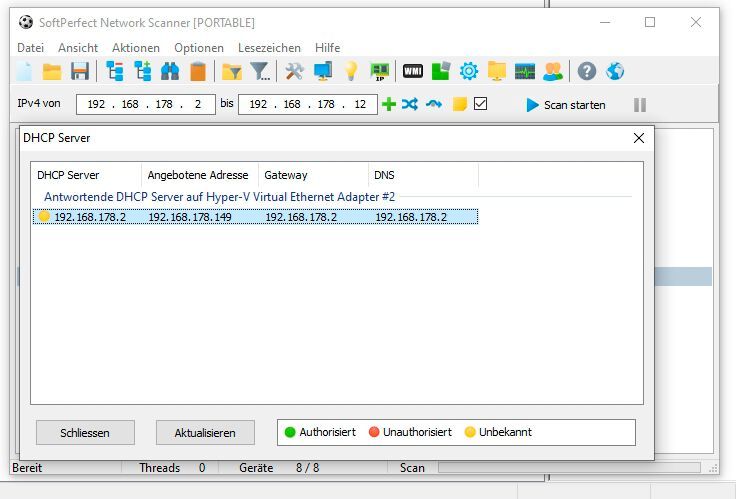Click the green IP network card icon
Screen dimensions: 736x499
pyautogui.click(x=380, y=71)
